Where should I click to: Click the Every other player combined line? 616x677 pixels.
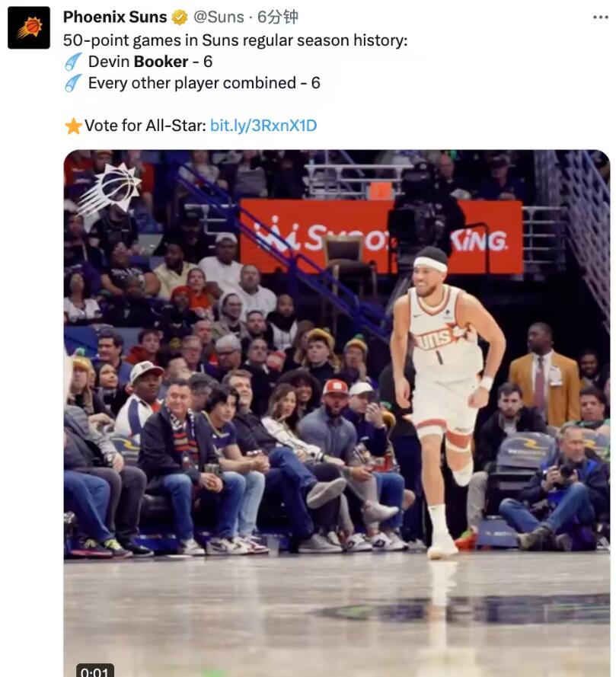tap(204, 83)
